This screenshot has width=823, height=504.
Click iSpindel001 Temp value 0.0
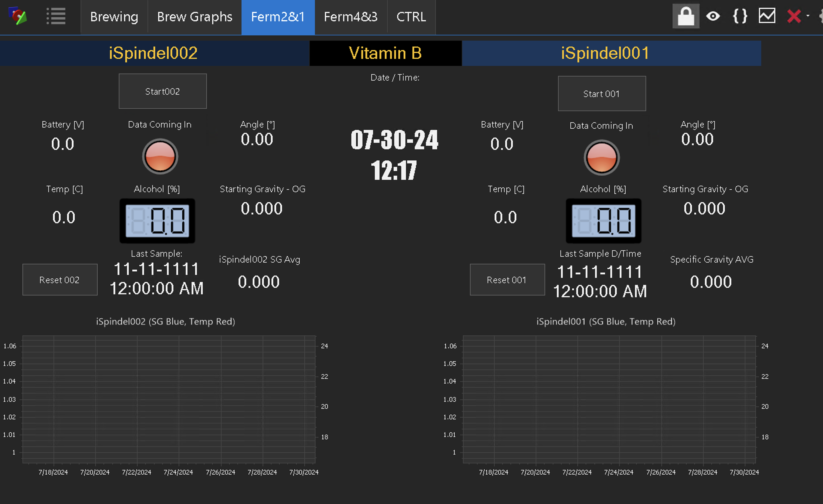pos(505,217)
